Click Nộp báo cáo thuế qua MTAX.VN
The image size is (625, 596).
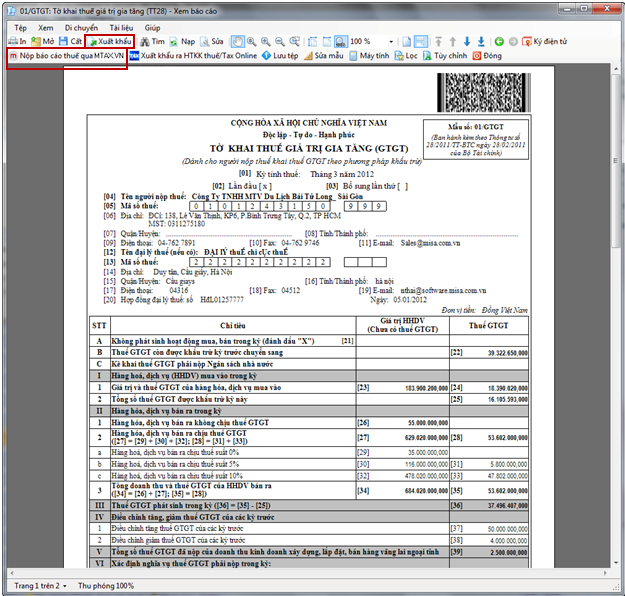click(x=67, y=56)
